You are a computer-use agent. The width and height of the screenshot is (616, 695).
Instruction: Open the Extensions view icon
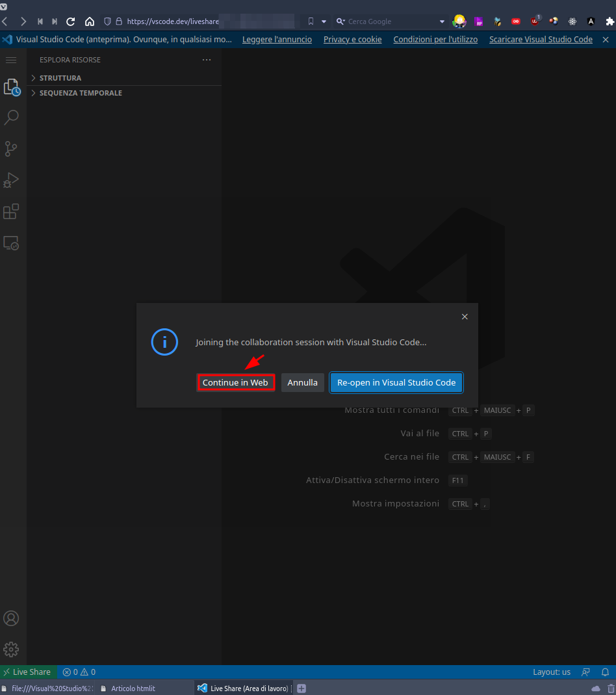[12, 211]
